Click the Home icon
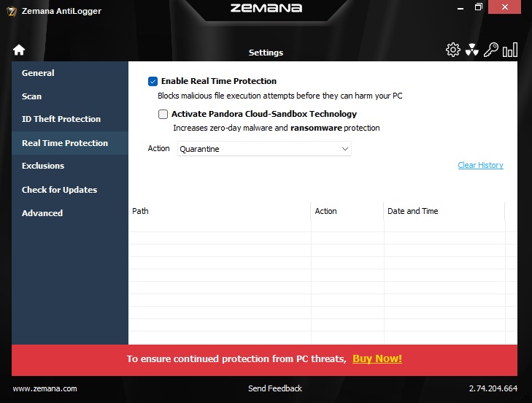This screenshot has width=532, height=403. 19,50
